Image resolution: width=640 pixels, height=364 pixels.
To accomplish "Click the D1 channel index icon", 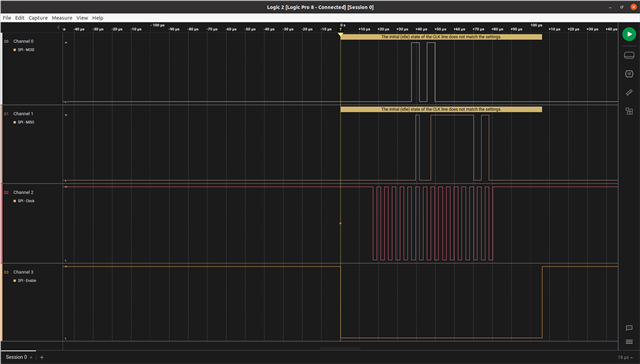I will [x=6, y=114].
